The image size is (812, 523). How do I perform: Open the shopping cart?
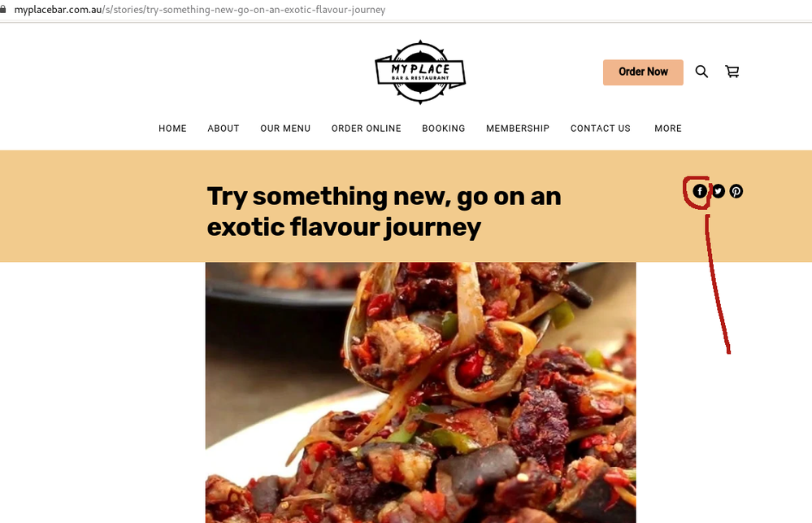[x=732, y=72]
